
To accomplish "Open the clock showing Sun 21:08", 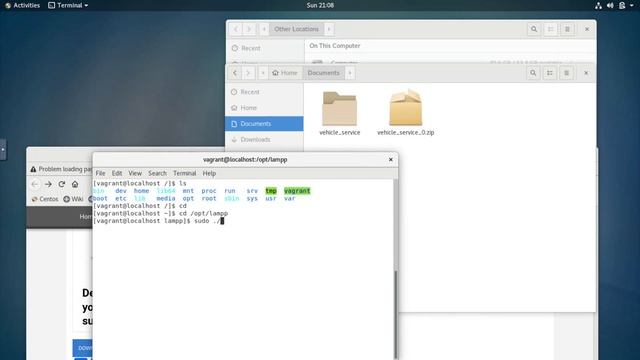I will point(320,5).
